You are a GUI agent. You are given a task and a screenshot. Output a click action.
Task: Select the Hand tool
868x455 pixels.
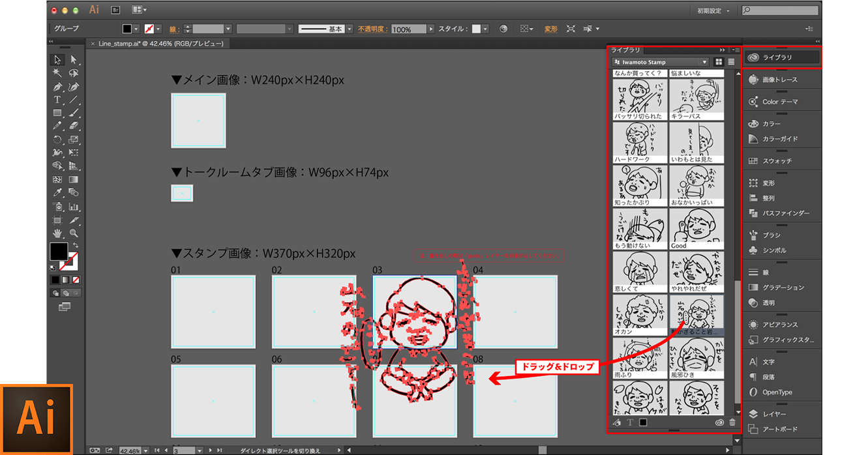point(58,233)
